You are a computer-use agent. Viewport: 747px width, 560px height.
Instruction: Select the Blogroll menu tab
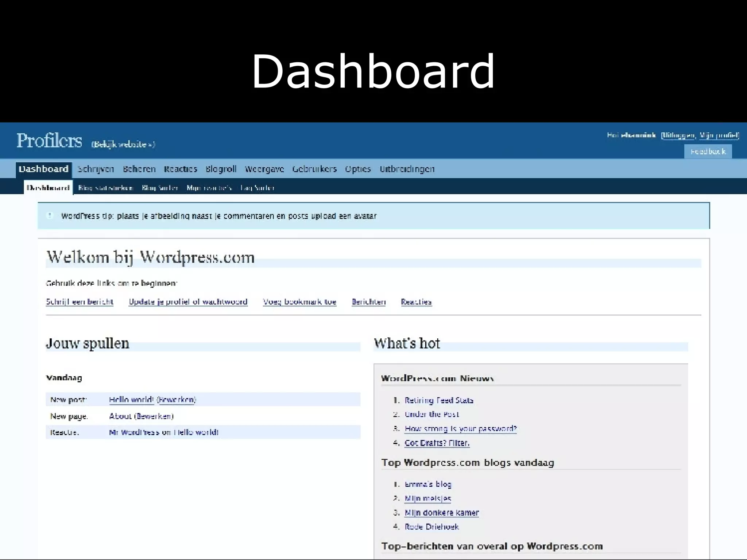point(221,169)
